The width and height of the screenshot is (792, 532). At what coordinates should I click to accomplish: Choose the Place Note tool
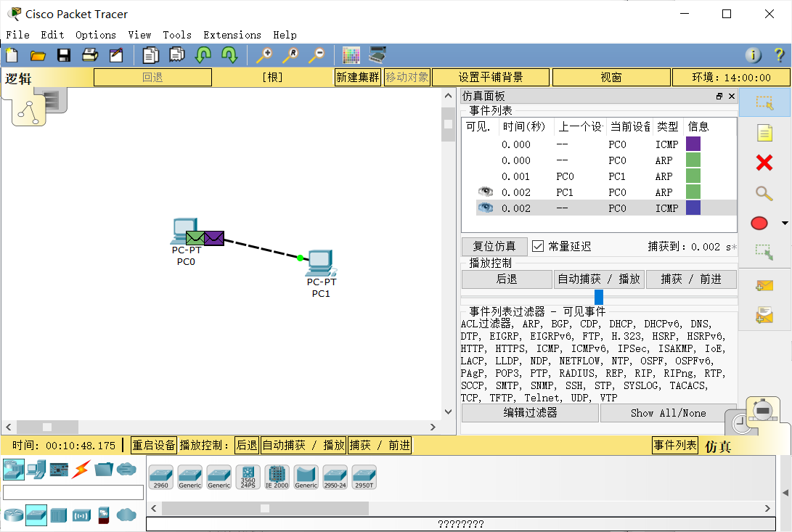764,133
